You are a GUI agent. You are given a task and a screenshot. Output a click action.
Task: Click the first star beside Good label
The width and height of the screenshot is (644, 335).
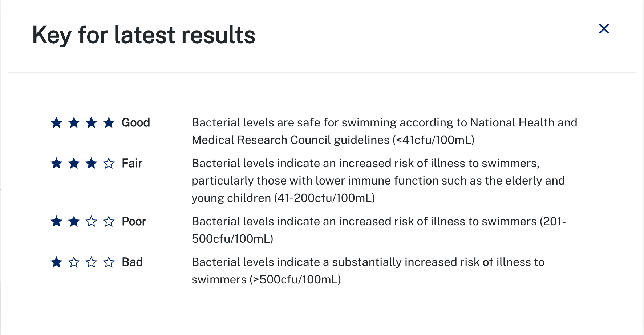(56, 122)
